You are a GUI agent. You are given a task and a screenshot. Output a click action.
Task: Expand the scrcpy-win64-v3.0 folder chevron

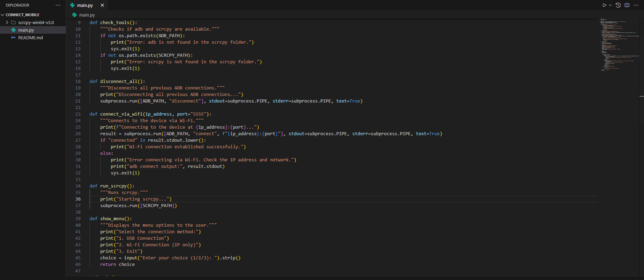(7, 22)
